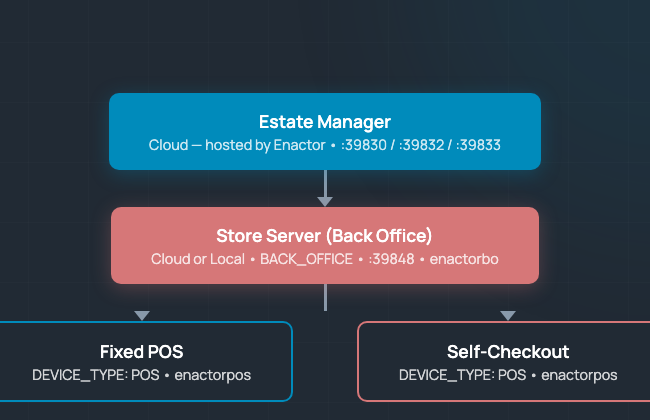Viewport: 650px width, 420px height.
Task: Click the blue-outlined Fixed POS card border
Action: pyautogui.click(x=292, y=360)
